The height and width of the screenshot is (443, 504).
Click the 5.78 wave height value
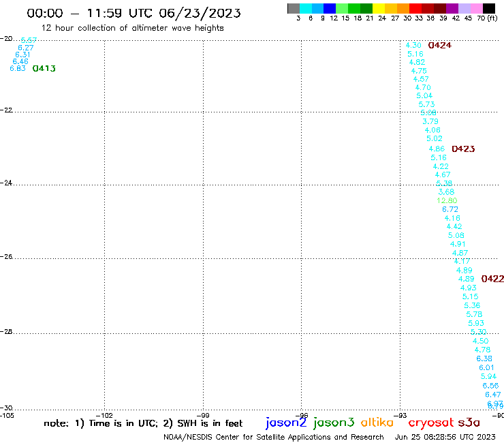(x=474, y=314)
